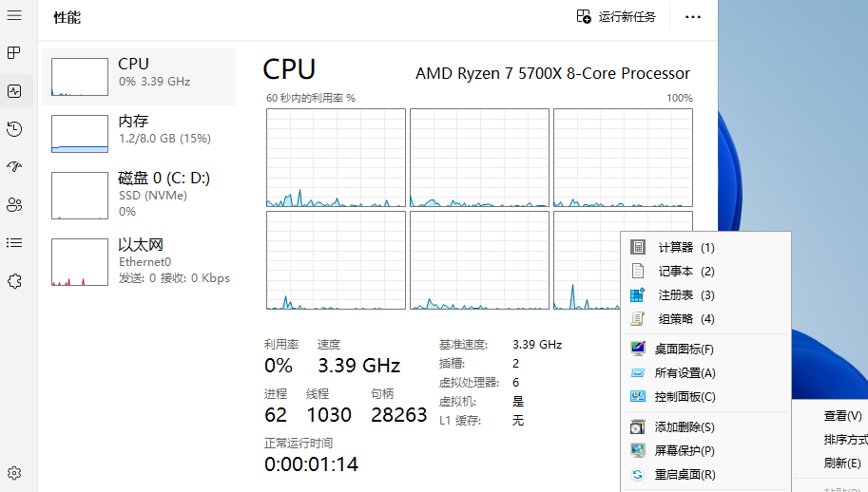Viewport: 868px width, 492px height.
Task: Open Task Manager settings gear
Action: pyautogui.click(x=14, y=473)
